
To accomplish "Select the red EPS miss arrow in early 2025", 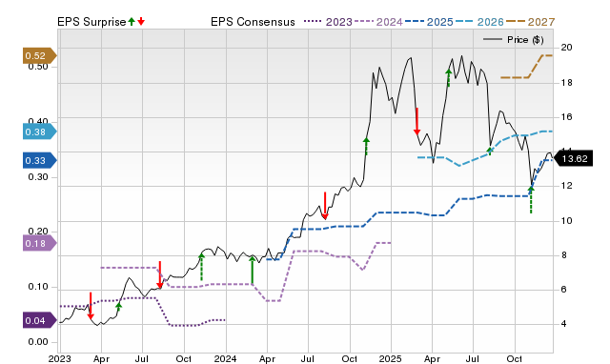I will pos(417,121).
